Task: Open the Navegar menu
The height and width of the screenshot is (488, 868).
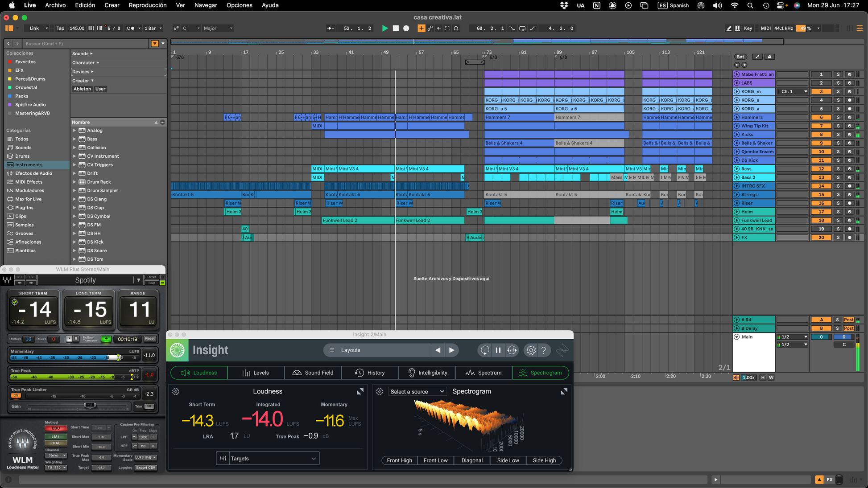Action: [x=206, y=5]
